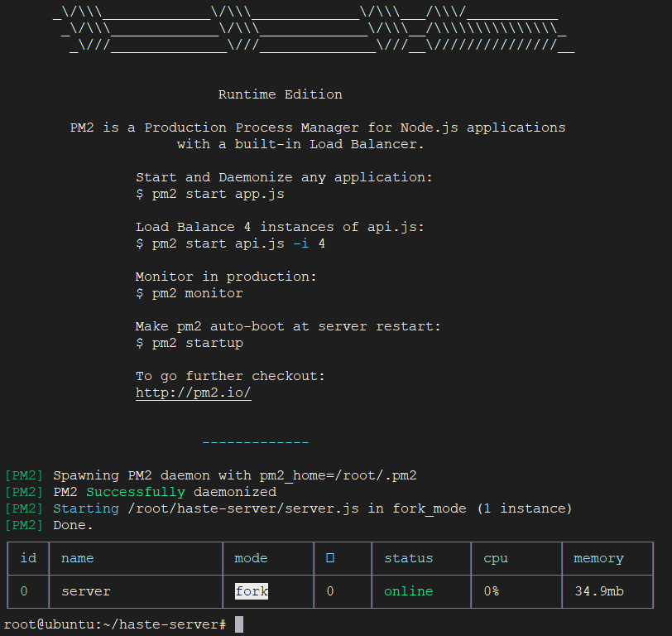672x636 pixels.
Task: Click the terminal cursor at the prompt
Action: tap(239, 624)
